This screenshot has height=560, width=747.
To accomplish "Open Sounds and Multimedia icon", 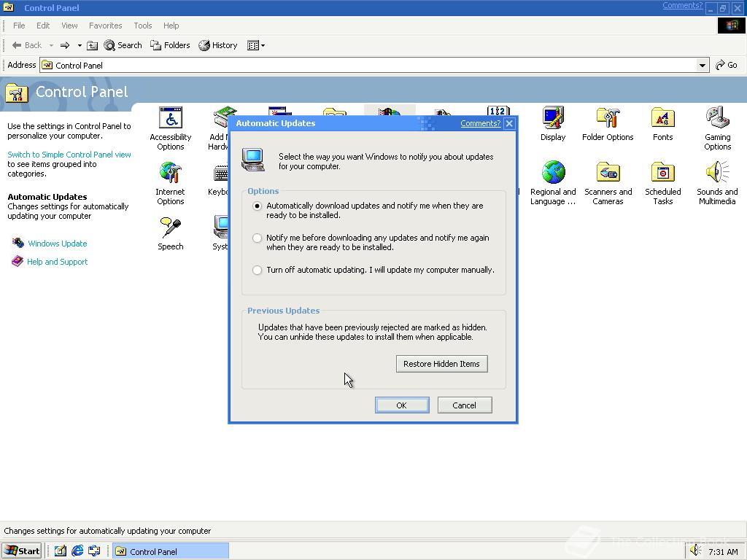I will (718, 183).
